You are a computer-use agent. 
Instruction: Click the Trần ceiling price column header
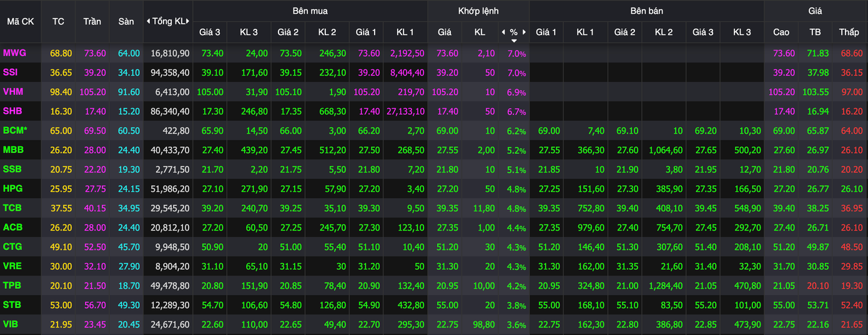tap(92, 21)
